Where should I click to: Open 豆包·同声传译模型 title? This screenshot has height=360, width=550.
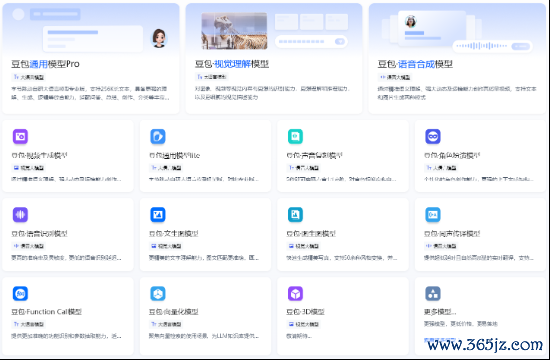(x=452, y=233)
